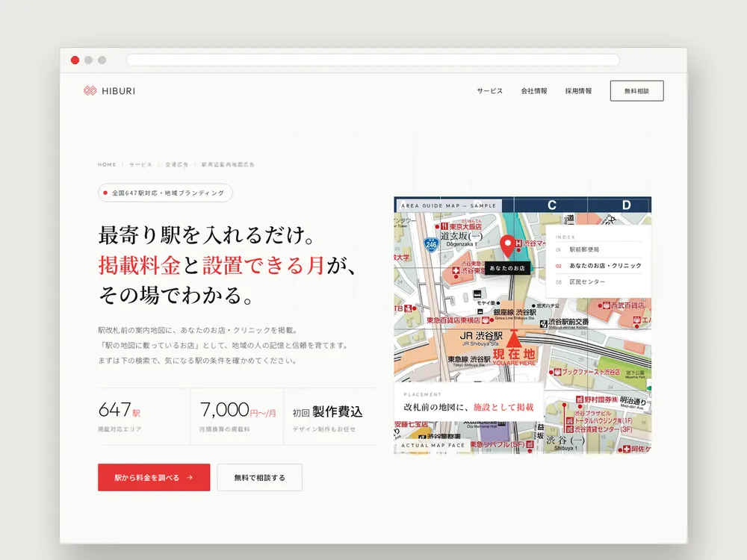
Task: Click the 無料相談 header button
Action: point(637,91)
